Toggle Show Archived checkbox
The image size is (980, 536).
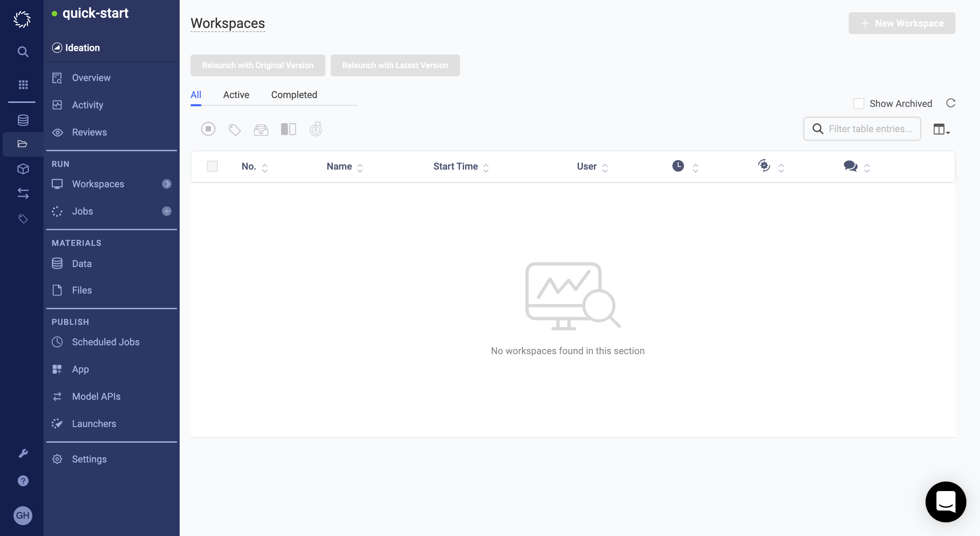859,103
